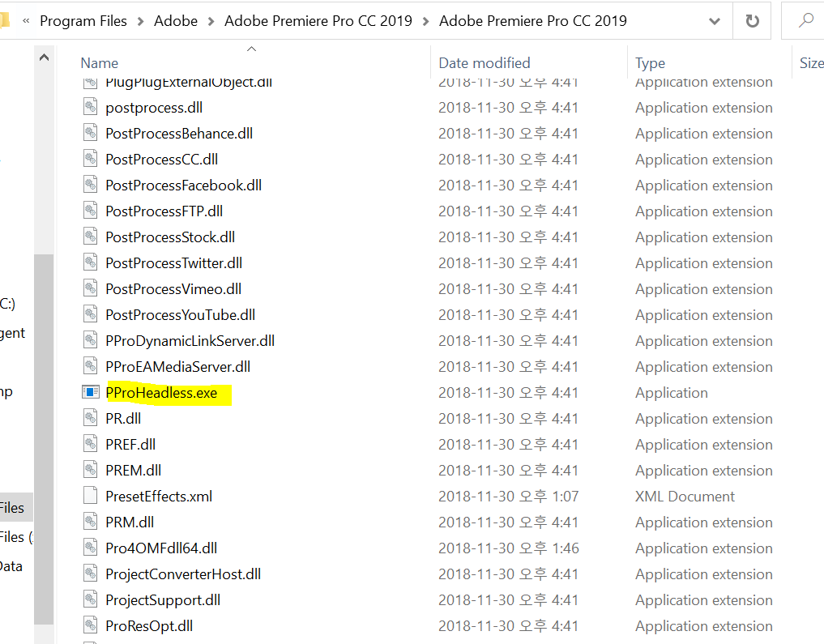824x644 pixels.
Task: Open the chevron after Program Files breadcrumb
Action: (140, 22)
